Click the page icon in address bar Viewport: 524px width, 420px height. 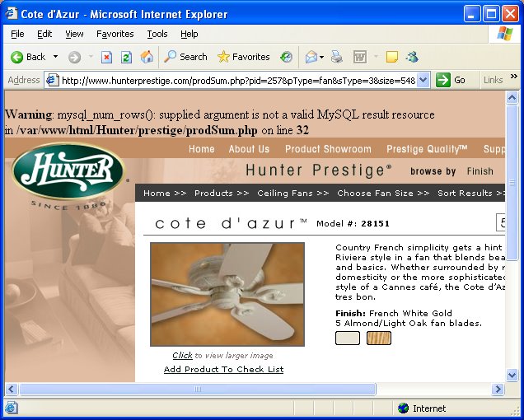[53, 80]
